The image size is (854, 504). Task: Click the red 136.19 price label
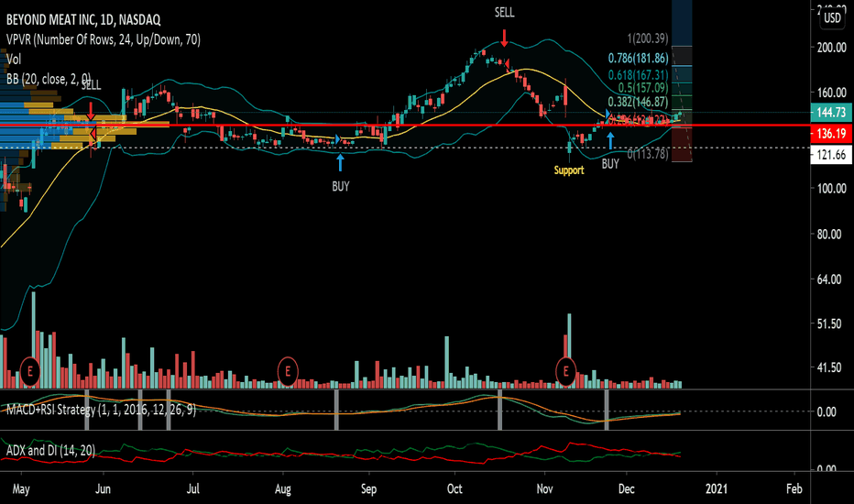point(831,134)
